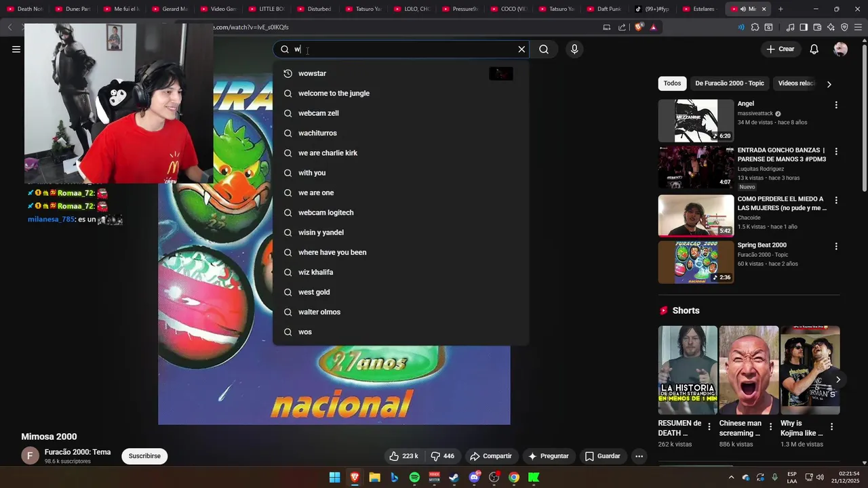Open the YouTube notifications bell

click(814, 49)
